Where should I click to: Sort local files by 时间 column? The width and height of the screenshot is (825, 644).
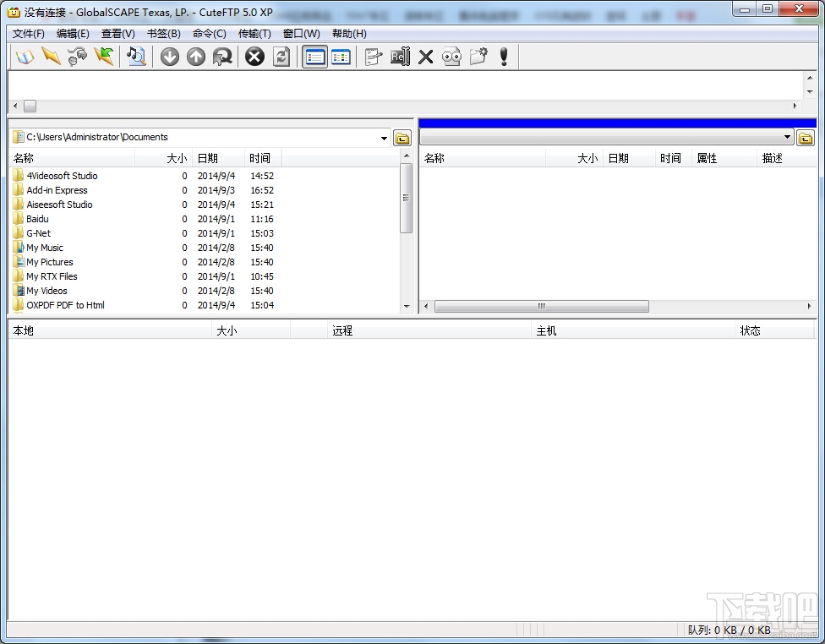[x=263, y=158]
